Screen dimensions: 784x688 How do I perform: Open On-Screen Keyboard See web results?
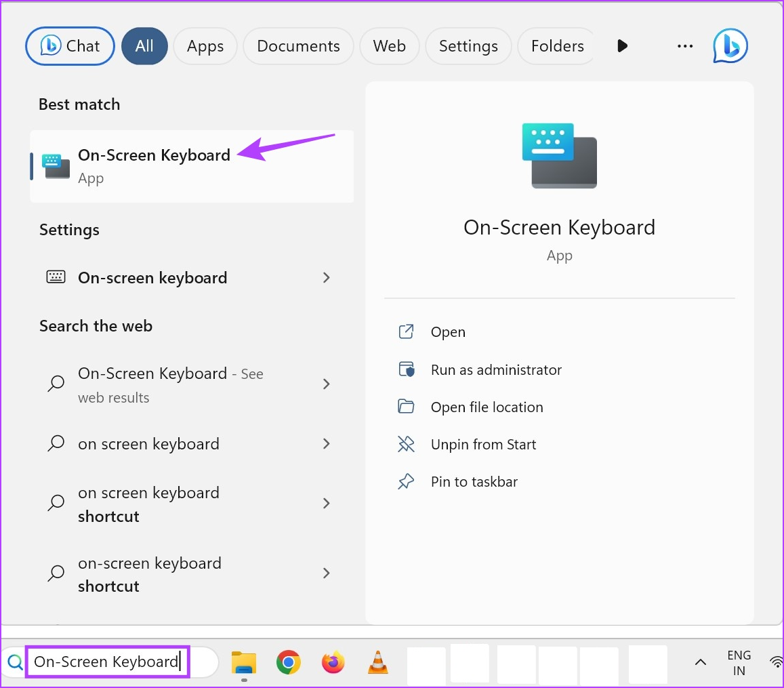coord(192,384)
